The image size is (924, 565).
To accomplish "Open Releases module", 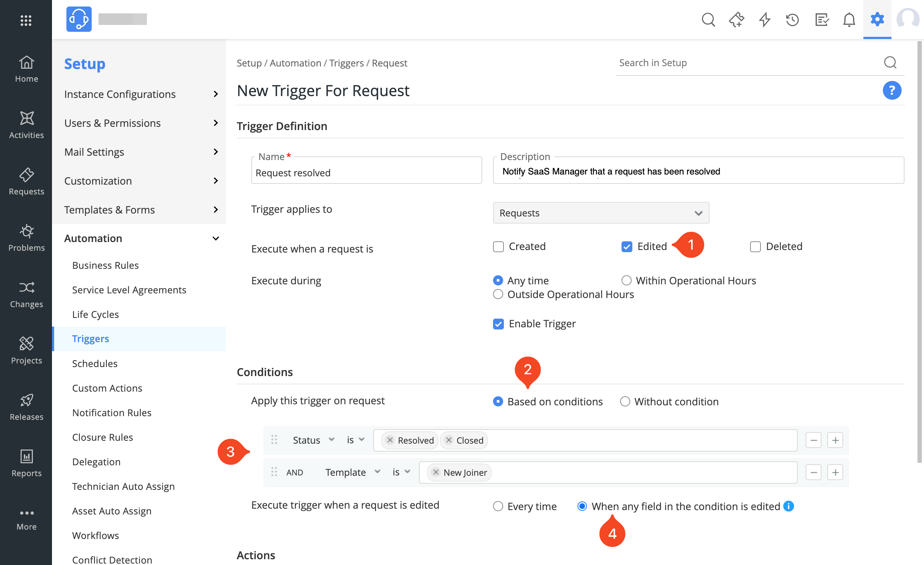I will (26, 406).
